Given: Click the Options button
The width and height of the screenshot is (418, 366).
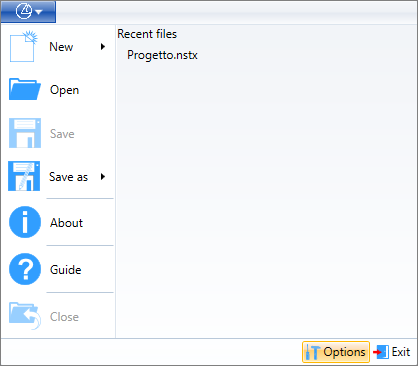Looking at the screenshot, I should point(336,352).
